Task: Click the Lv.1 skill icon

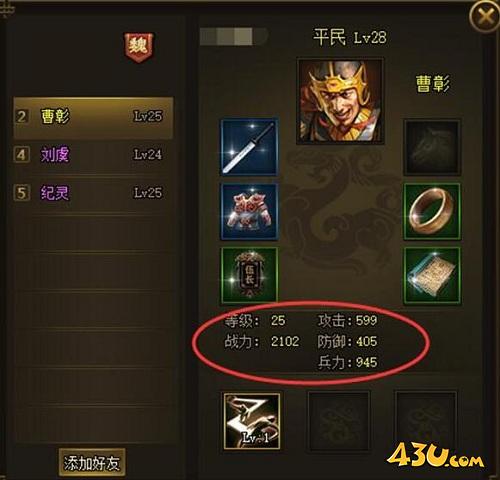Action: 252,421
